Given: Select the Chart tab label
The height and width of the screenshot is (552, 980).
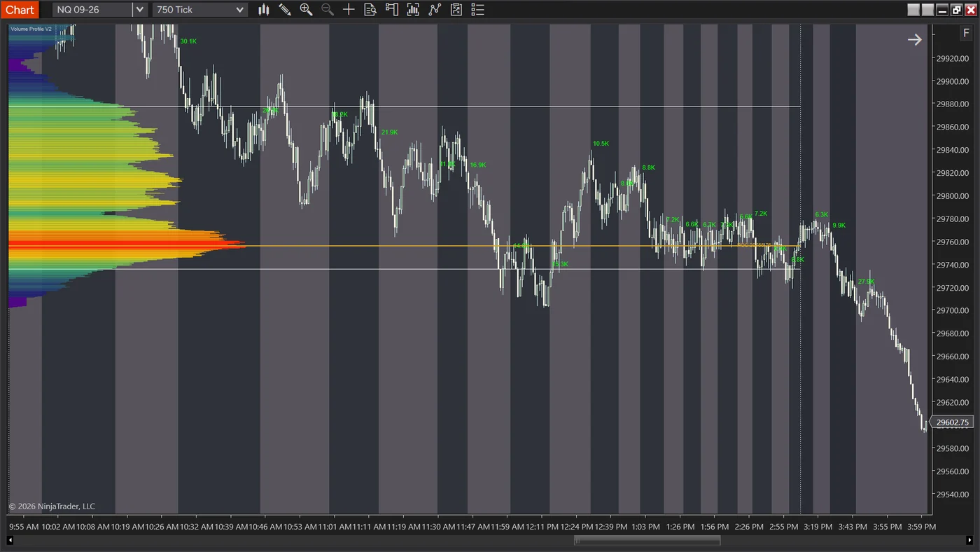Looking at the screenshot, I should (20, 10).
